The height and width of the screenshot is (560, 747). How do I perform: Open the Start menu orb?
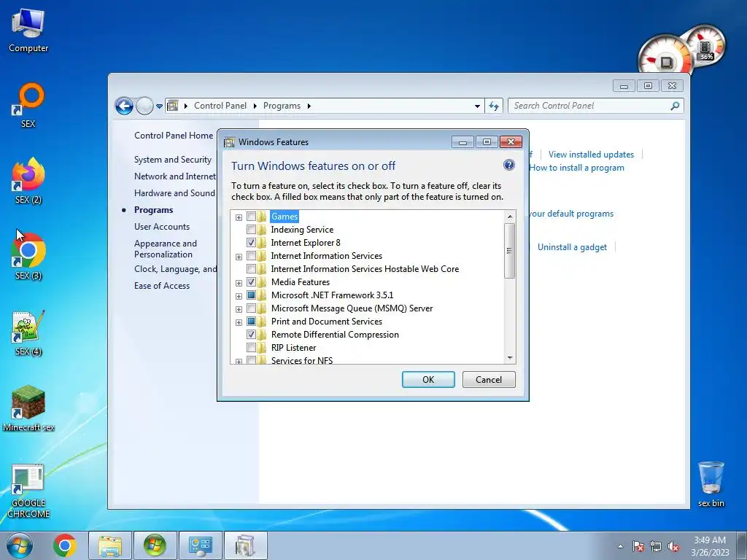[x=19, y=545]
